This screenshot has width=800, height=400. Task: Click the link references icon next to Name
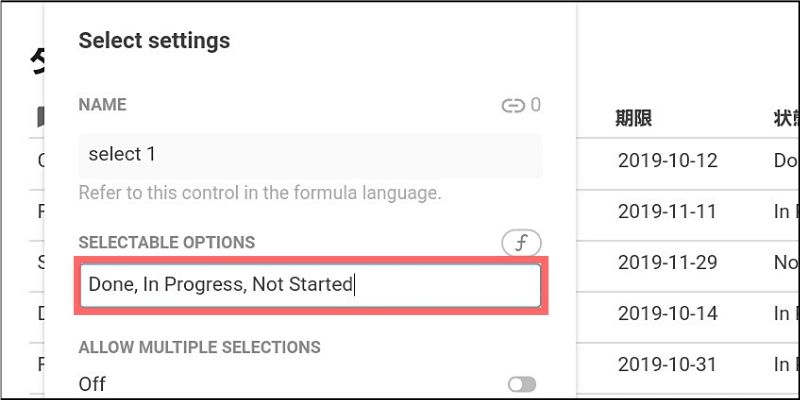pyautogui.click(x=513, y=105)
